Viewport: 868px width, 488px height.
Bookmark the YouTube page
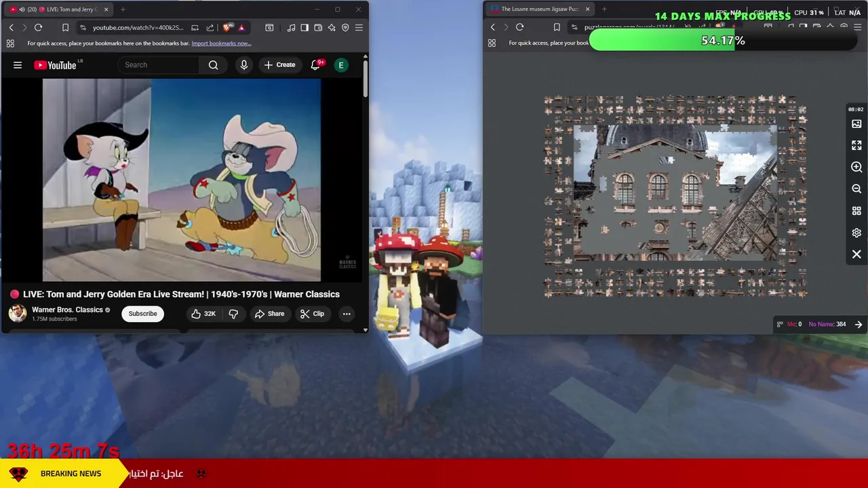pos(65,28)
